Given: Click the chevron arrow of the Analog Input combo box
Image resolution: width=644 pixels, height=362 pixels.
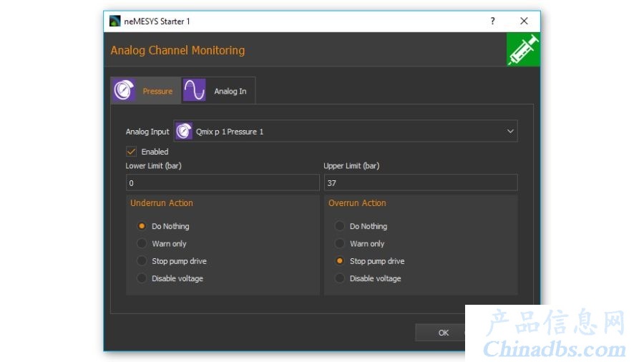Looking at the screenshot, I should pyautogui.click(x=510, y=132).
